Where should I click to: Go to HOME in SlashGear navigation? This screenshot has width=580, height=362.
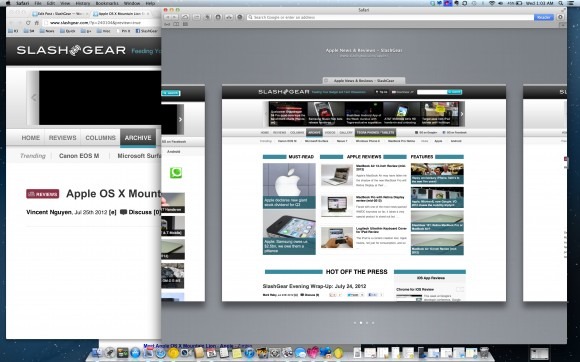tap(31, 138)
